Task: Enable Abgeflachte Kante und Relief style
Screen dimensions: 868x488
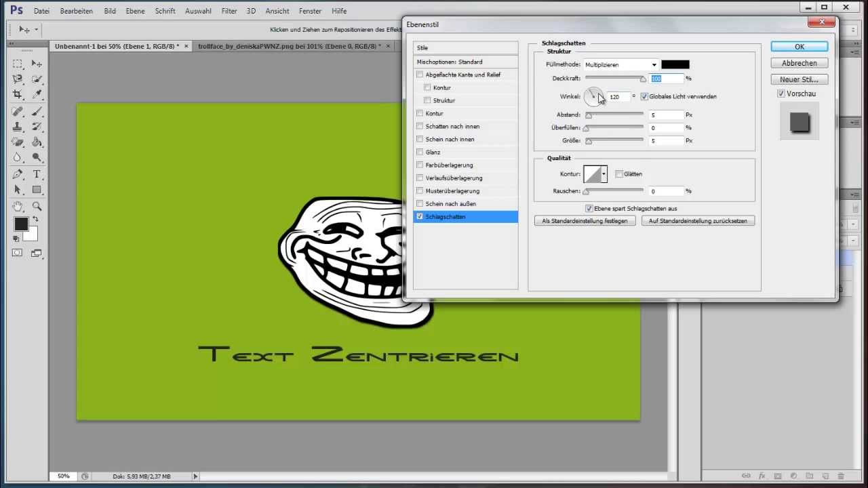Action: pos(420,75)
